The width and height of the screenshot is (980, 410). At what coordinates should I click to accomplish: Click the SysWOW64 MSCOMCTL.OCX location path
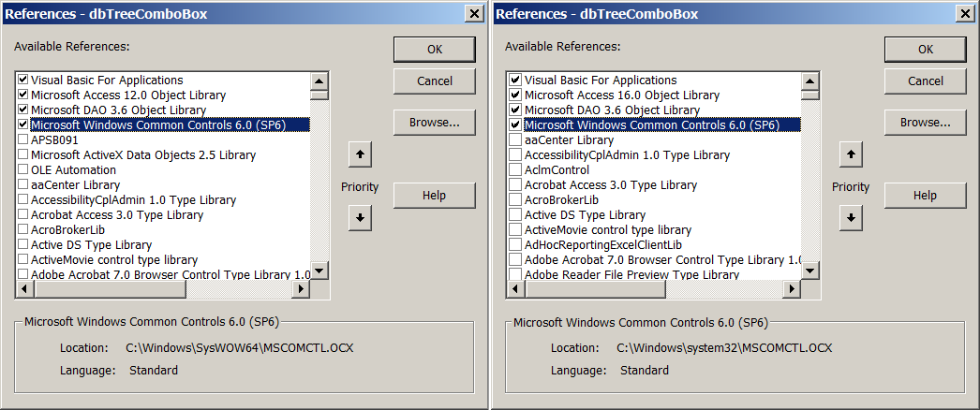click(x=239, y=347)
